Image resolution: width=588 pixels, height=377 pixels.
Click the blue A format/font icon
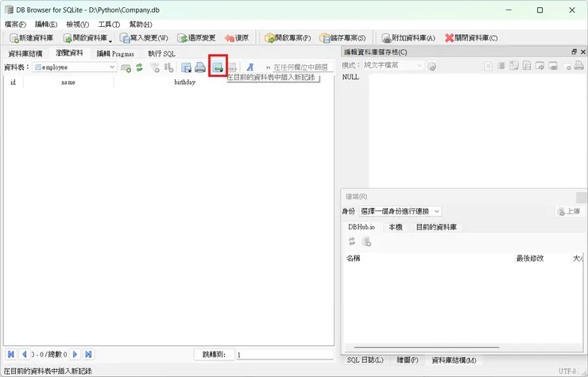point(250,67)
